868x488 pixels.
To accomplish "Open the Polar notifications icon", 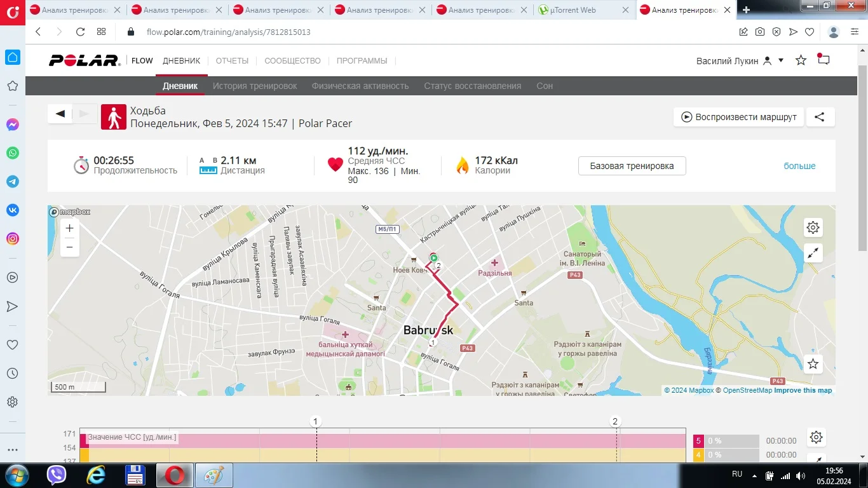I will coord(824,60).
